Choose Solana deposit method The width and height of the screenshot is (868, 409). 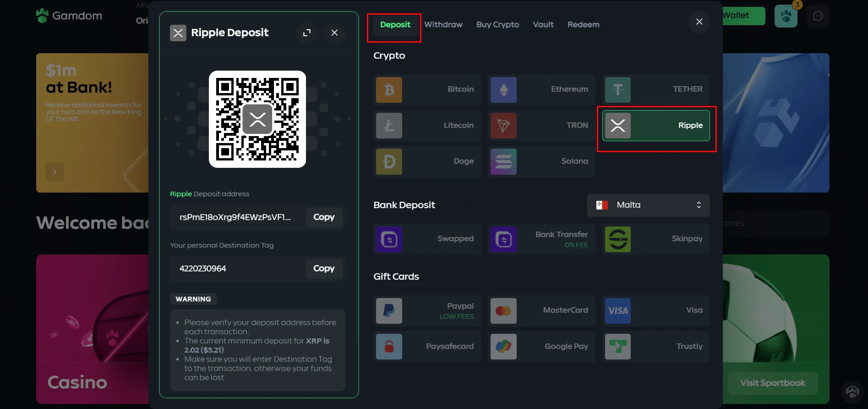(541, 161)
